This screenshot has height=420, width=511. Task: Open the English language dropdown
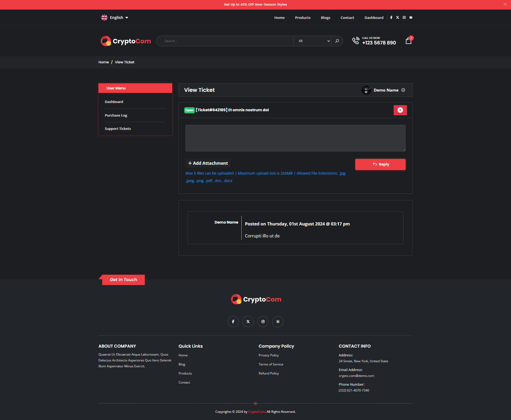[x=115, y=18]
